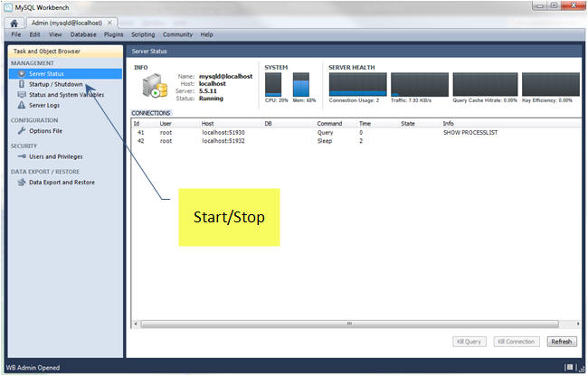Screen dimensions: 588x376
Task: Open the Scripting menu
Action: [x=143, y=34]
